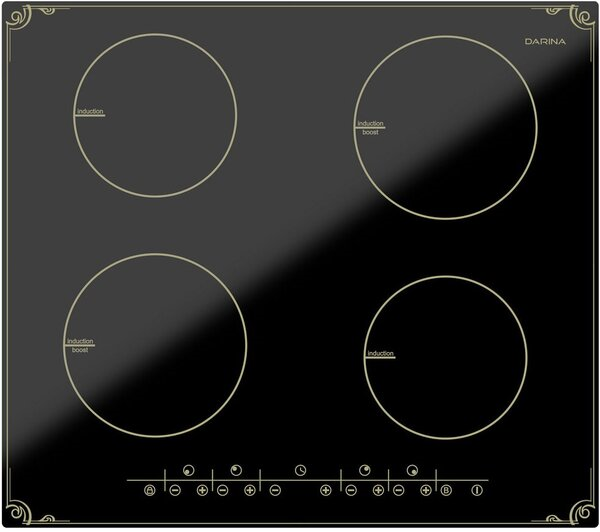Image resolution: width=600 pixels, height=532 pixels.
Task: Raise the rear-left zone power with plus
Action: [x=249, y=490]
